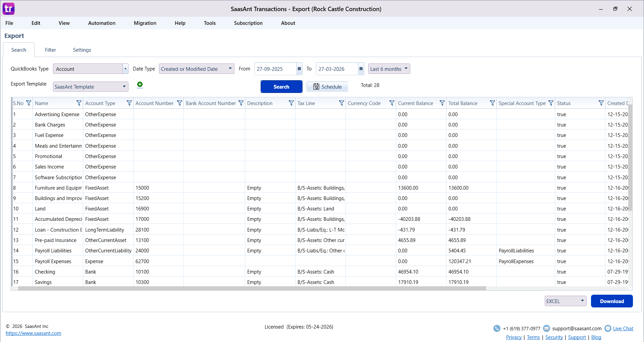Click the SaasAnt logo in the title bar

(x=8, y=8)
